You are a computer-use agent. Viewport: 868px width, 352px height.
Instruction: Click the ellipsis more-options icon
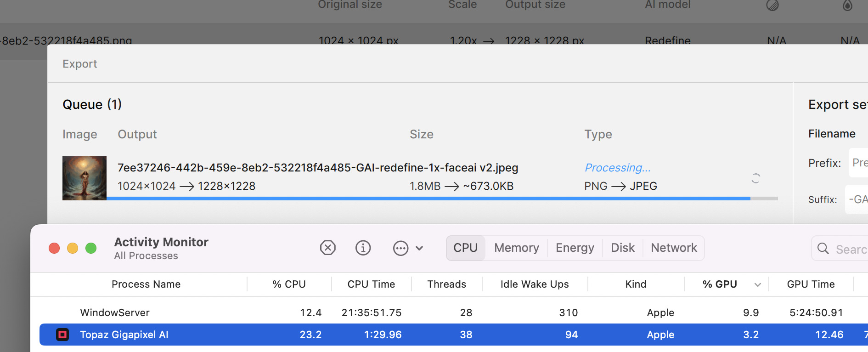(400, 249)
